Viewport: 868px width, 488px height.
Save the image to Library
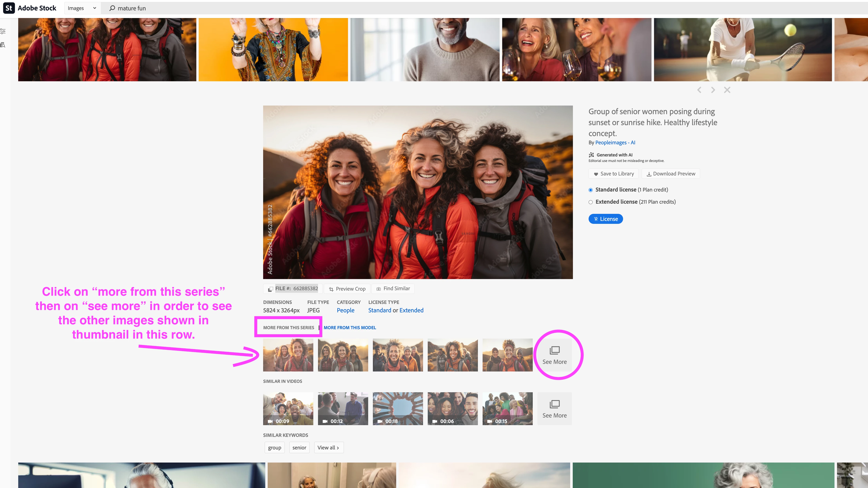[613, 174]
